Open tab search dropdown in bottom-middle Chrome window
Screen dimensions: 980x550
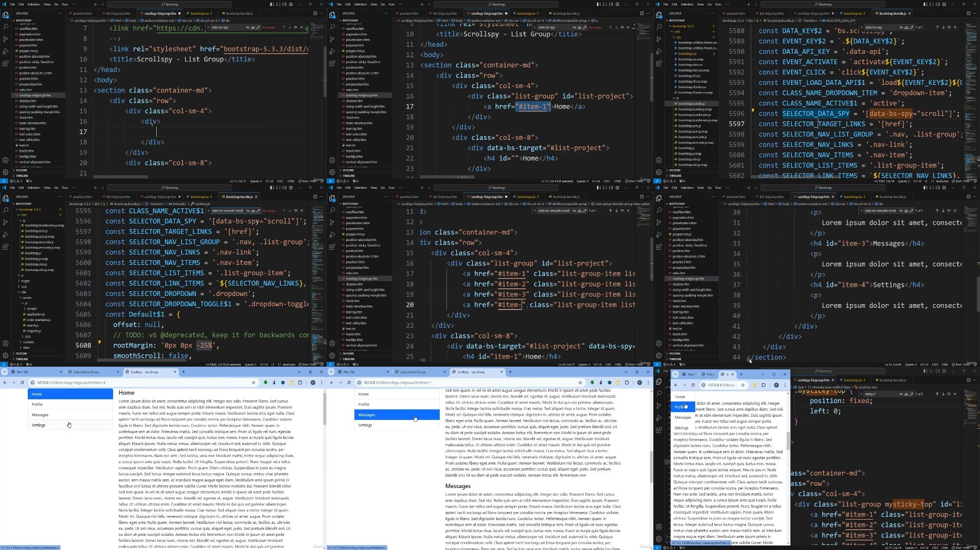click(x=331, y=372)
